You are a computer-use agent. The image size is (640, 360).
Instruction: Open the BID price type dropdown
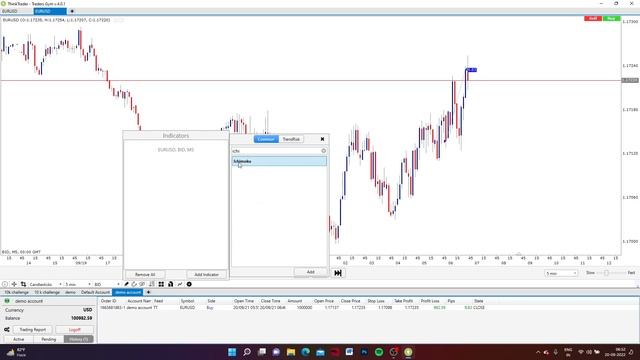coord(107,284)
